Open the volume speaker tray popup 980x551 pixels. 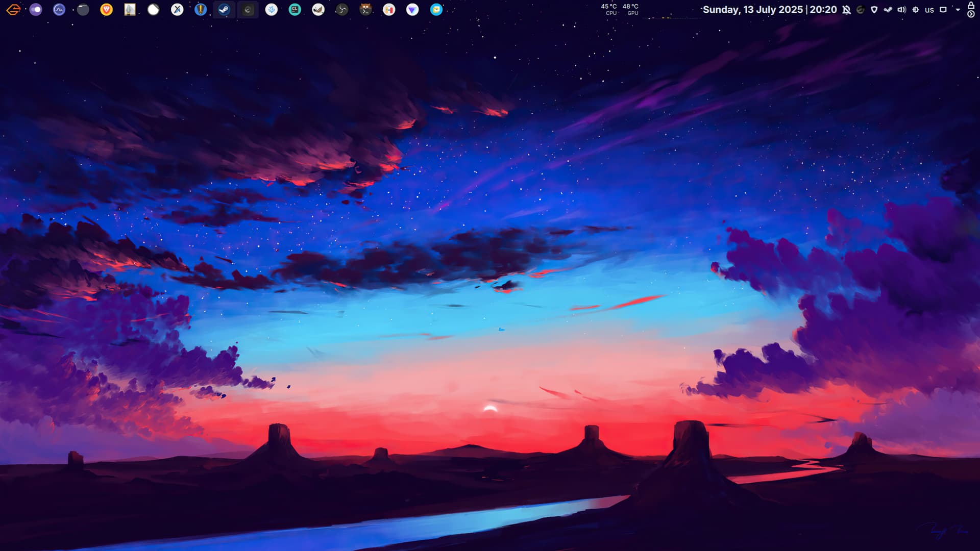901,10
